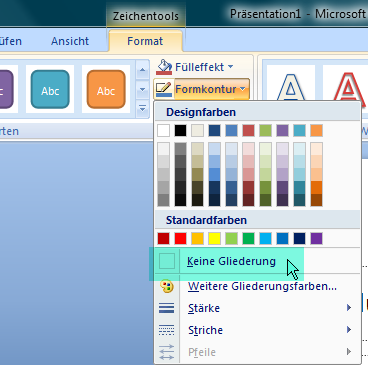Pick the blue standard color
Screen dimensions: 368x365
click(282, 238)
